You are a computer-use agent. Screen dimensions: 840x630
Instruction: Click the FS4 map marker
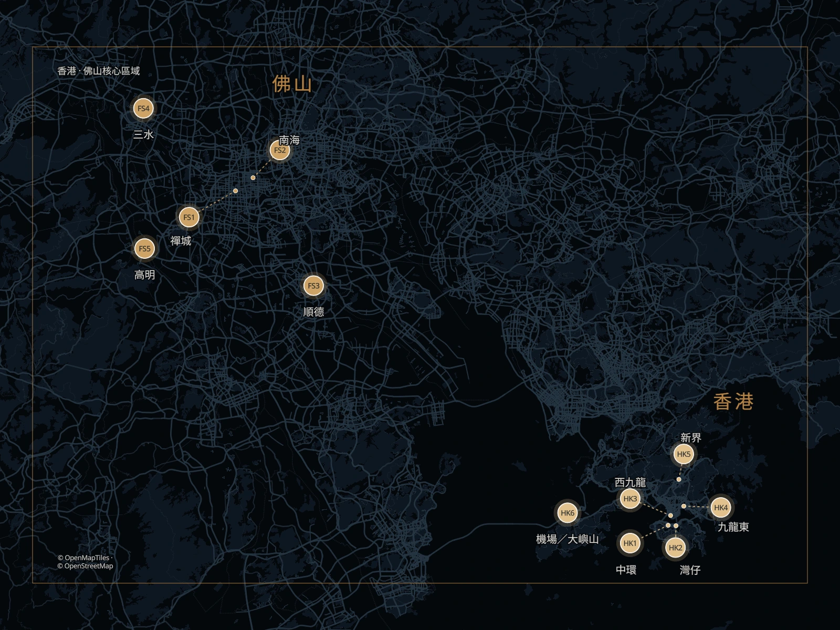143,109
